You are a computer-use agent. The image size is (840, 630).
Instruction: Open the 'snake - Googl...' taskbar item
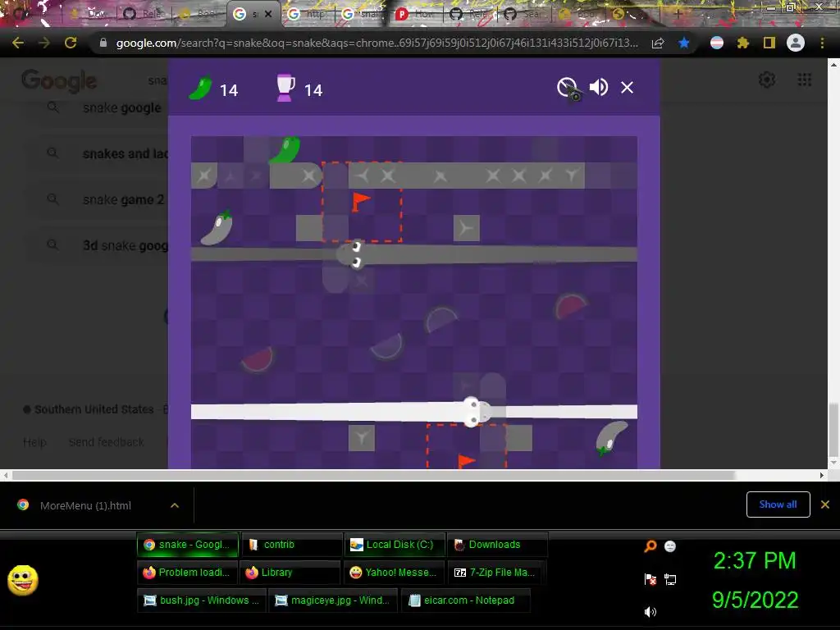point(188,545)
